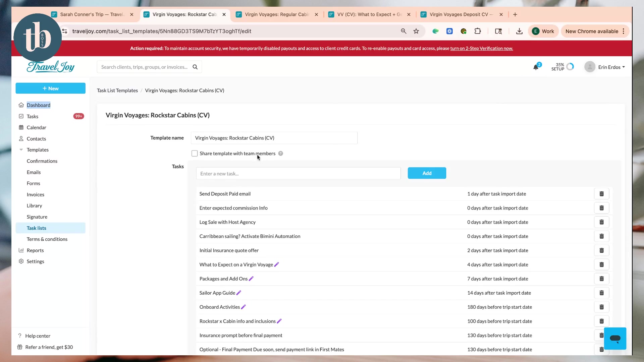Screen dimensions: 644x362
Task: Show help for share template option
Action: tap(281, 154)
